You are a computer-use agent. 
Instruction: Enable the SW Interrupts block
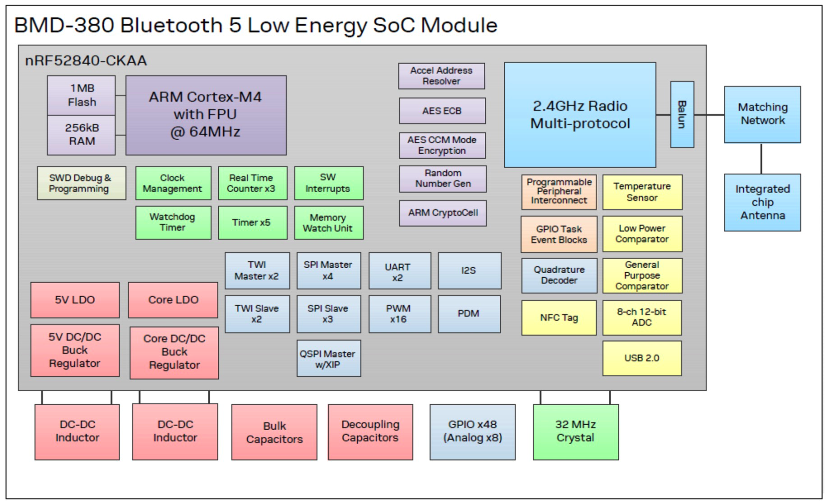[x=328, y=183]
